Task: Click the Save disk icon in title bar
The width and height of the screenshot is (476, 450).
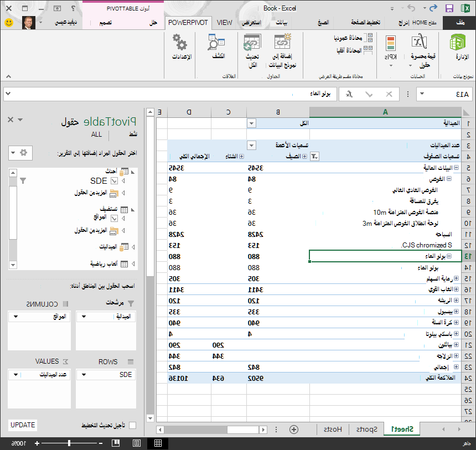Action: (x=449, y=8)
